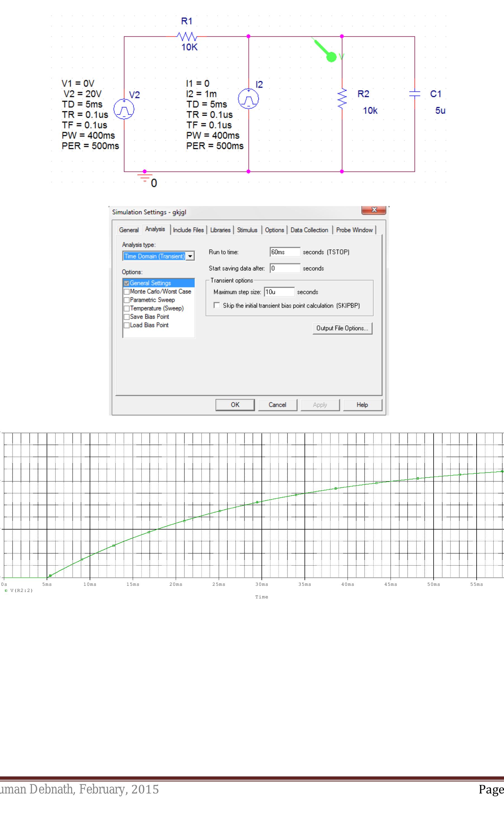
Task: Enable Temperature (Sweep) option
Action: coord(127,308)
